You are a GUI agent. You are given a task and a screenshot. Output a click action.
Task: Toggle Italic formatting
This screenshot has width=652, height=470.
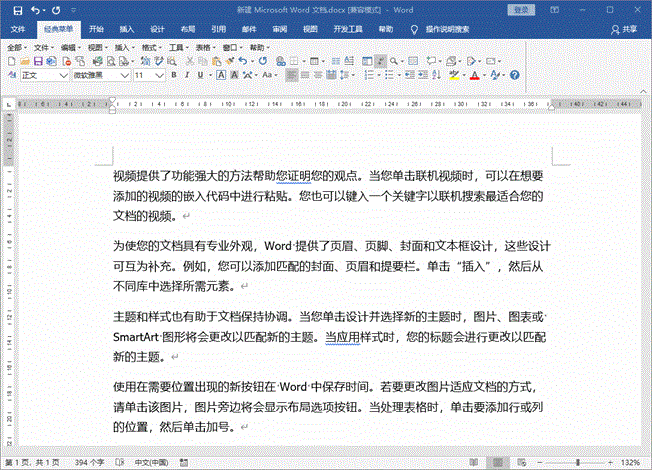pos(187,75)
